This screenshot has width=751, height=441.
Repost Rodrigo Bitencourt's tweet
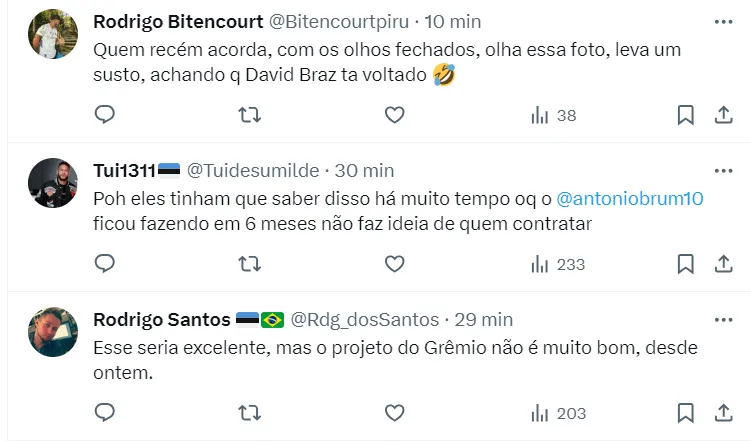coord(250,115)
